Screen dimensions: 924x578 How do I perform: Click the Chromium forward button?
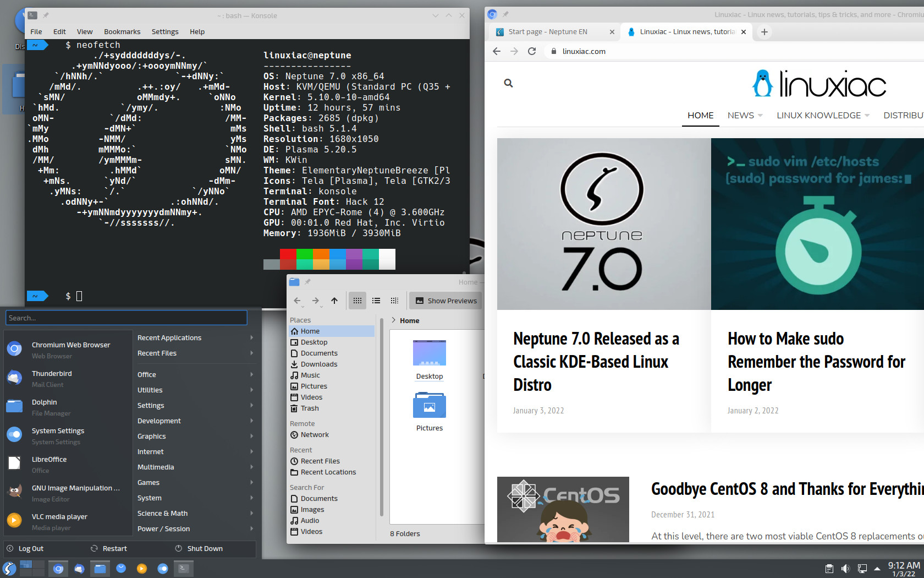[514, 51]
